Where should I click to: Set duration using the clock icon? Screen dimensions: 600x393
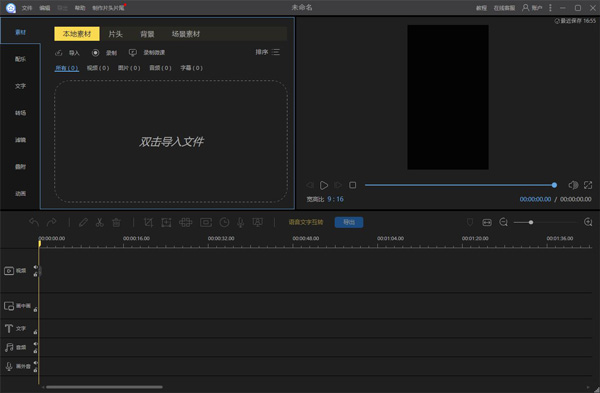click(x=224, y=222)
